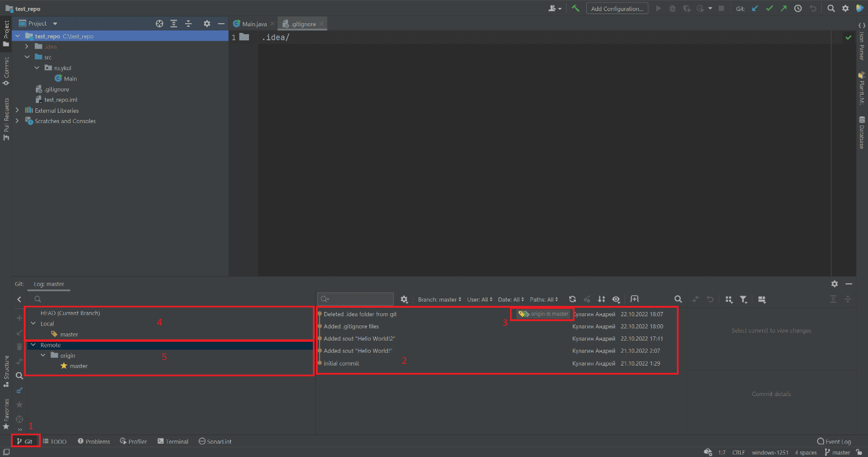Toggle Show Details eye icon in log toolbar
The image size is (868, 457).
pos(616,299)
